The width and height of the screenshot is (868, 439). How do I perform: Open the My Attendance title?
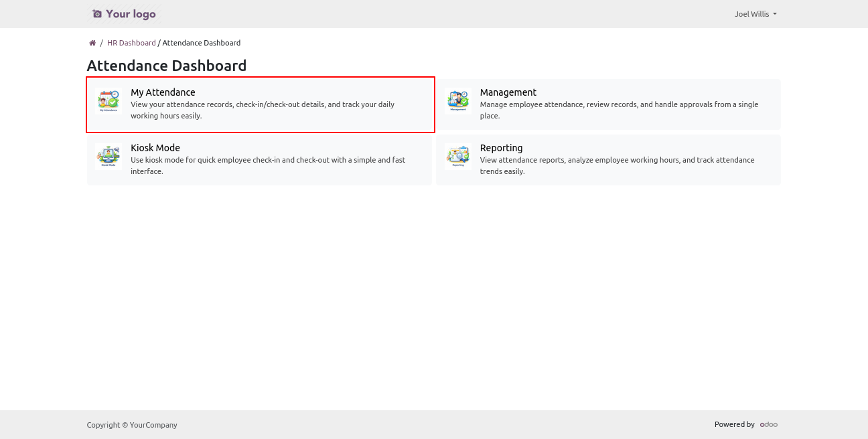[x=163, y=92]
